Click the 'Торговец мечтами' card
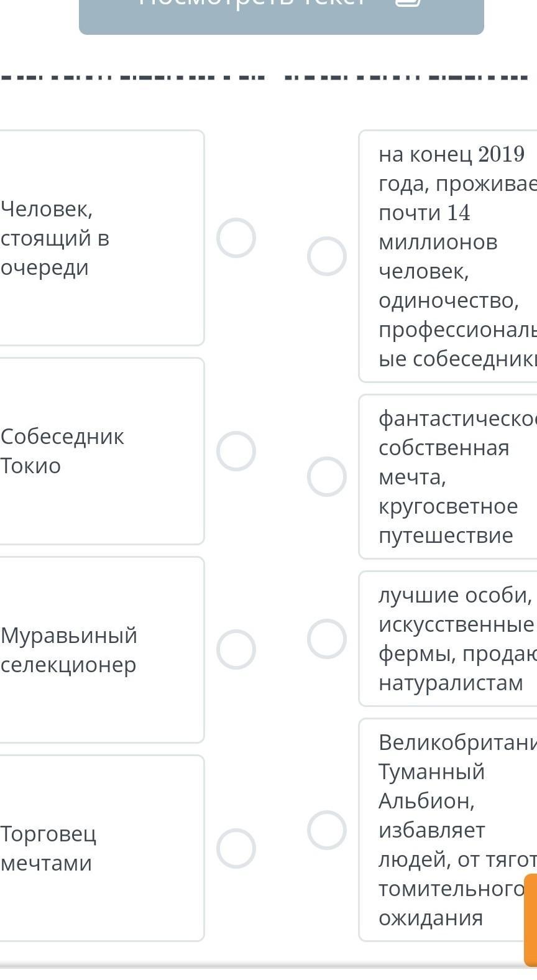 point(99,848)
